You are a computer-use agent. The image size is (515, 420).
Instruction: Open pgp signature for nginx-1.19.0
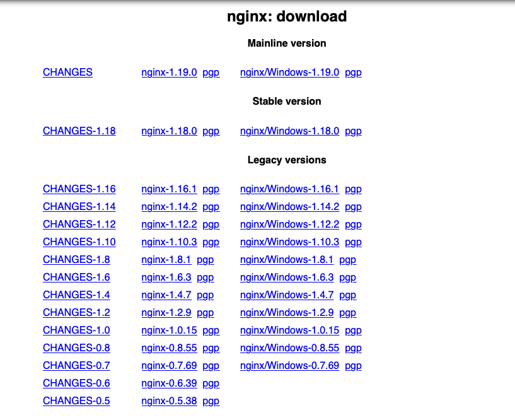click(x=211, y=73)
